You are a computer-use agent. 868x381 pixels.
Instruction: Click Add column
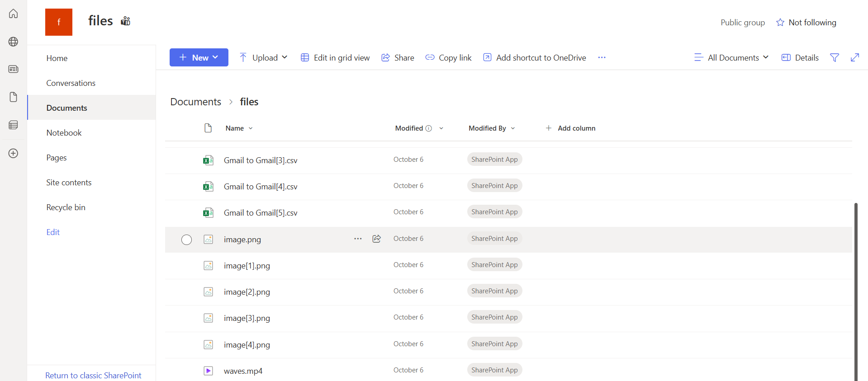[570, 128]
